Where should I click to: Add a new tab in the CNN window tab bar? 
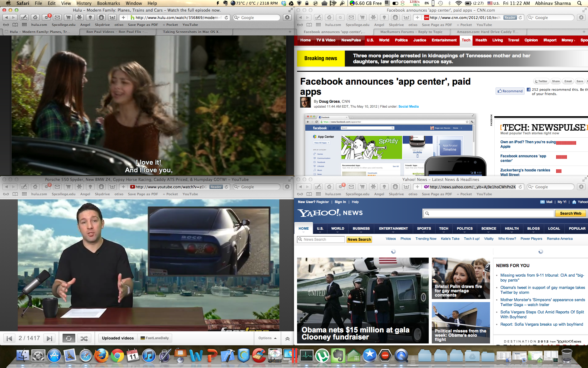point(584,32)
